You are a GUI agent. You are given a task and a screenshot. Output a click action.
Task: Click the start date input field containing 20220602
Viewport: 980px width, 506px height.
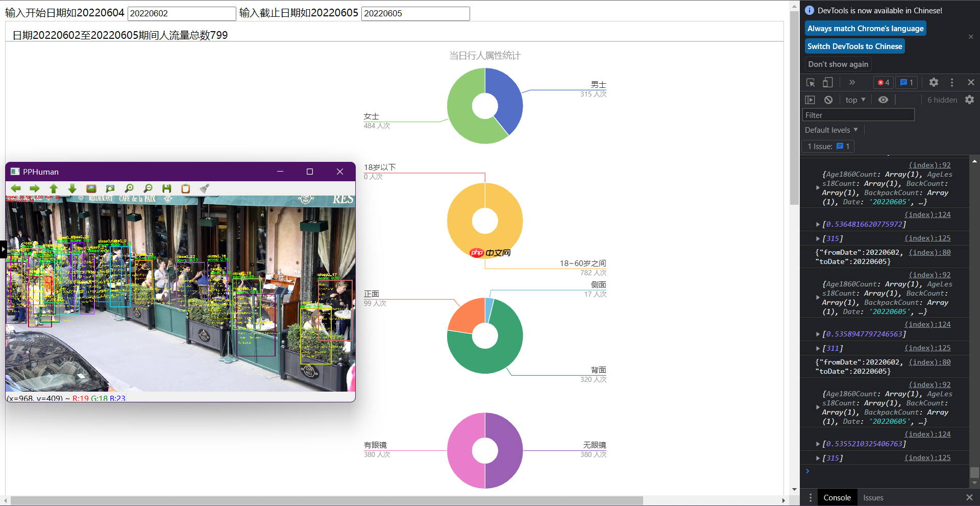181,14
